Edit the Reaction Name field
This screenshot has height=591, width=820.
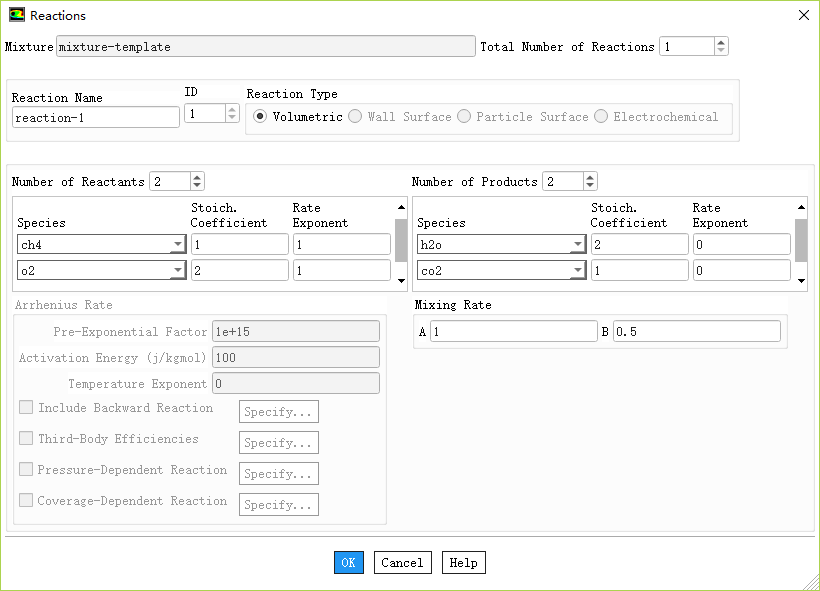tap(96, 117)
